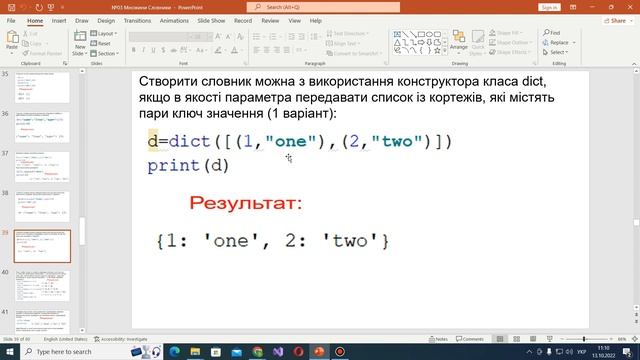Image resolution: width=640 pixels, height=360 pixels.
Task: Click the Search box in title bar
Action: [x=323, y=7]
